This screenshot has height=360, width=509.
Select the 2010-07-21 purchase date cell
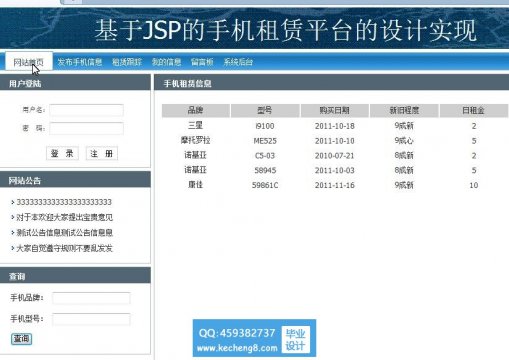335,156
